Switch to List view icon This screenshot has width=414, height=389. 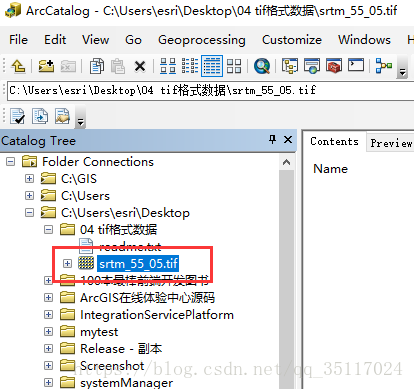[190, 66]
